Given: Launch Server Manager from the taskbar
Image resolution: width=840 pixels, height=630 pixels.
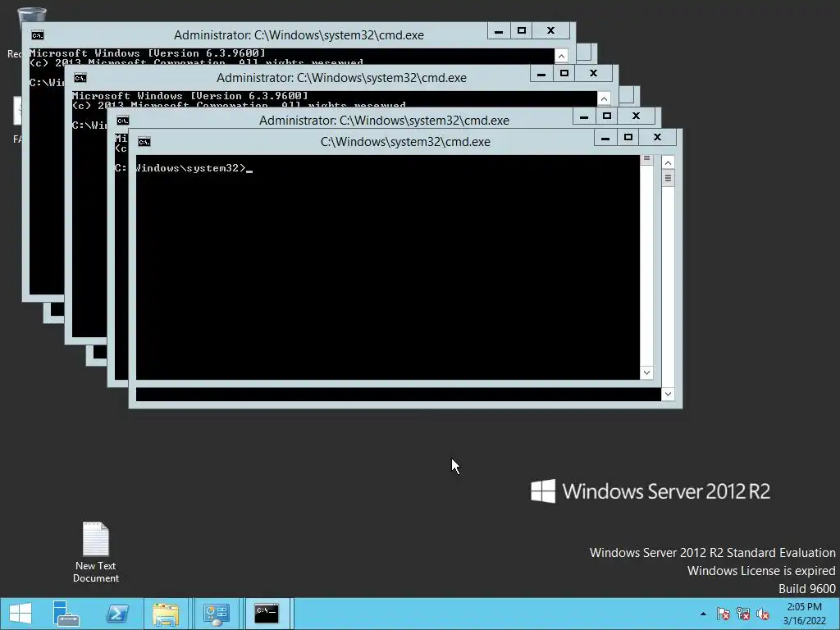Looking at the screenshot, I should [x=66, y=614].
